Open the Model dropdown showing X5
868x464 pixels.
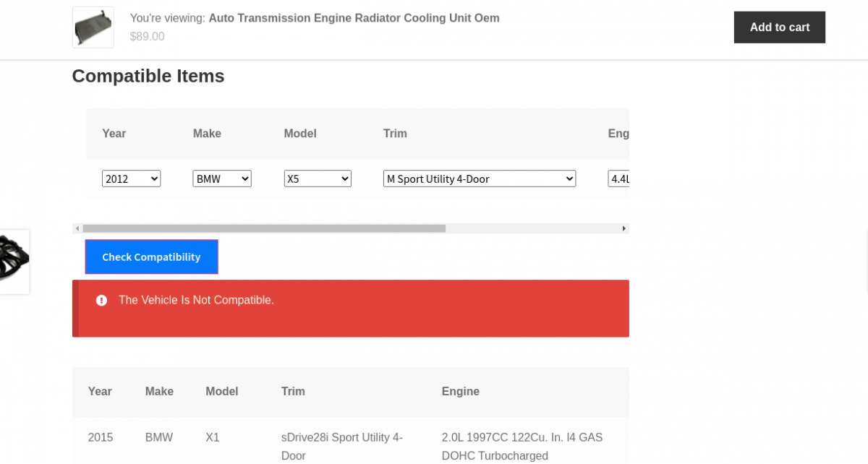click(x=318, y=179)
